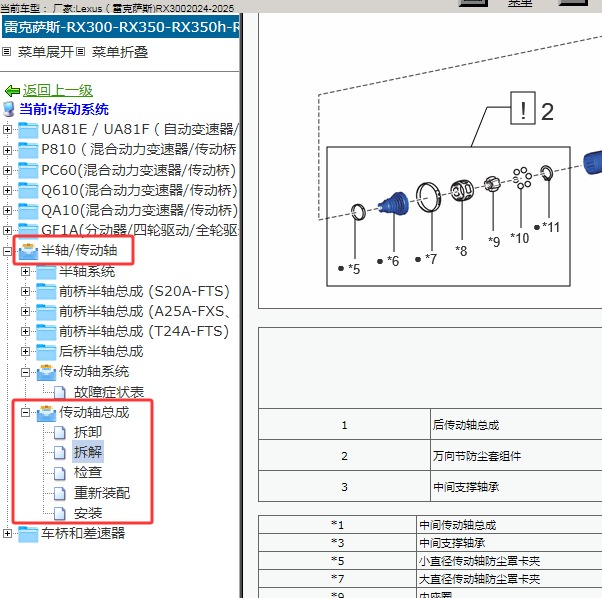Collapse the 传动轴系统 node
The width and height of the screenshot is (602, 598).
[25, 372]
